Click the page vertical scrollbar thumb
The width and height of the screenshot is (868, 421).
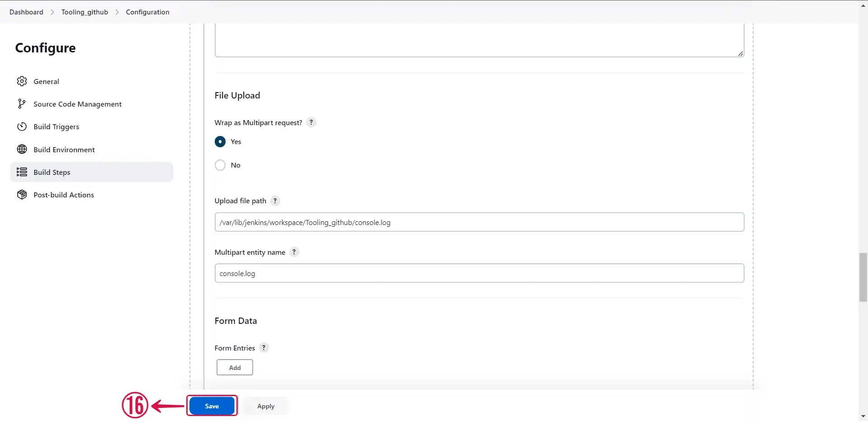pyautogui.click(x=863, y=277)
